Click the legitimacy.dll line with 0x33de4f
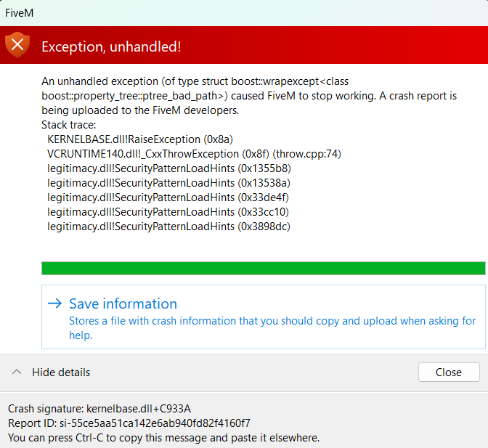The height and width of the screenshot is (448, 488). coord(168,197)
